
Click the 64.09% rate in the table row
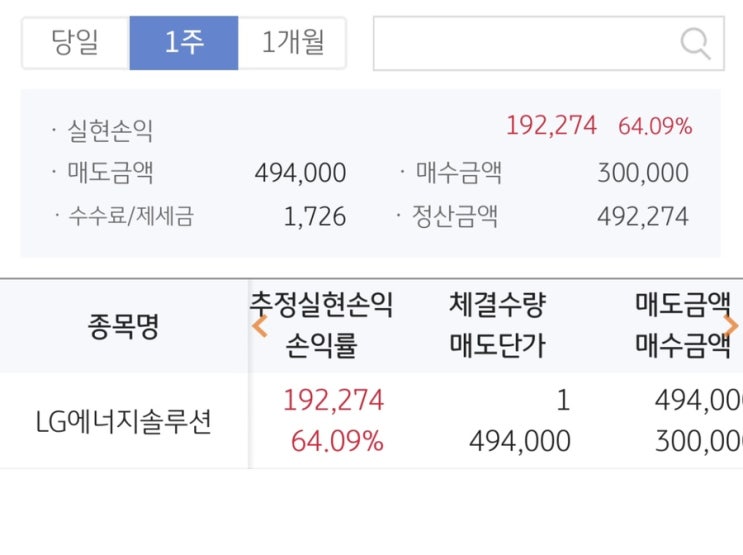coord(337,441)
